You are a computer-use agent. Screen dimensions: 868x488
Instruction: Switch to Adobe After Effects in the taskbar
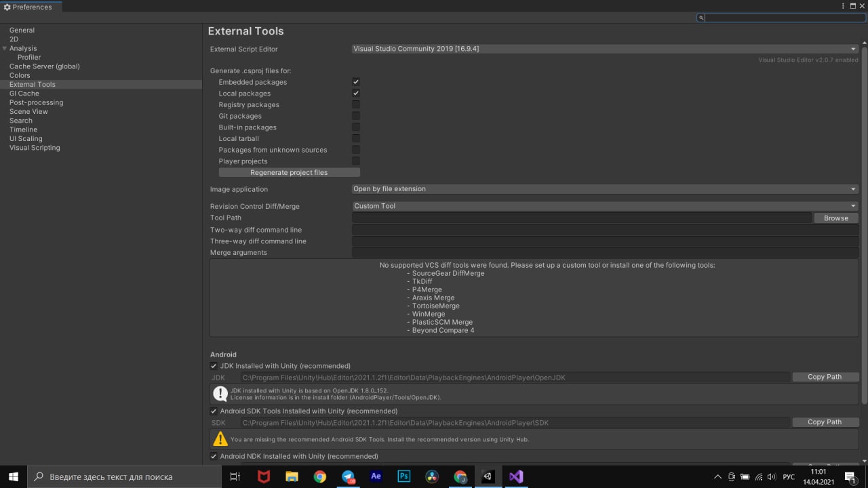pyautogui.click(x=376, y=476)
